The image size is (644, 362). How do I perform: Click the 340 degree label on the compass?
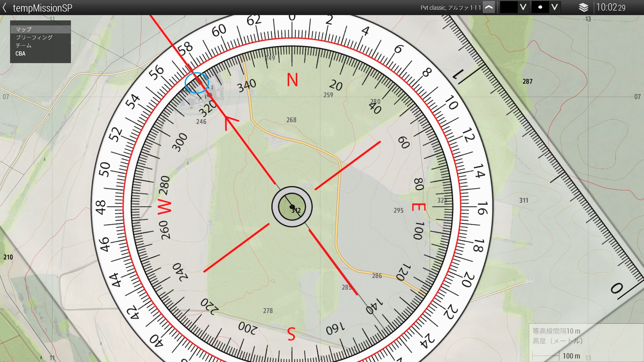click(x=247, y=85)
